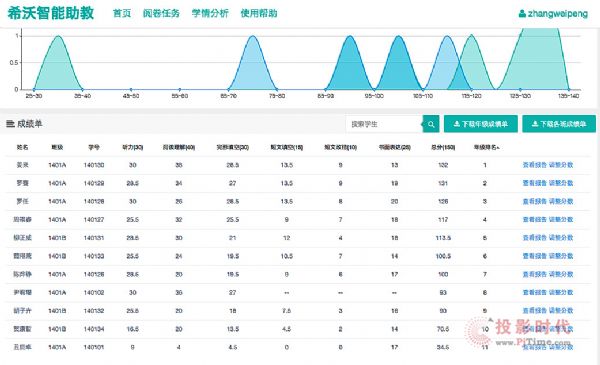
Task: Click the 听力(30) column header
Action: point(132,147)
